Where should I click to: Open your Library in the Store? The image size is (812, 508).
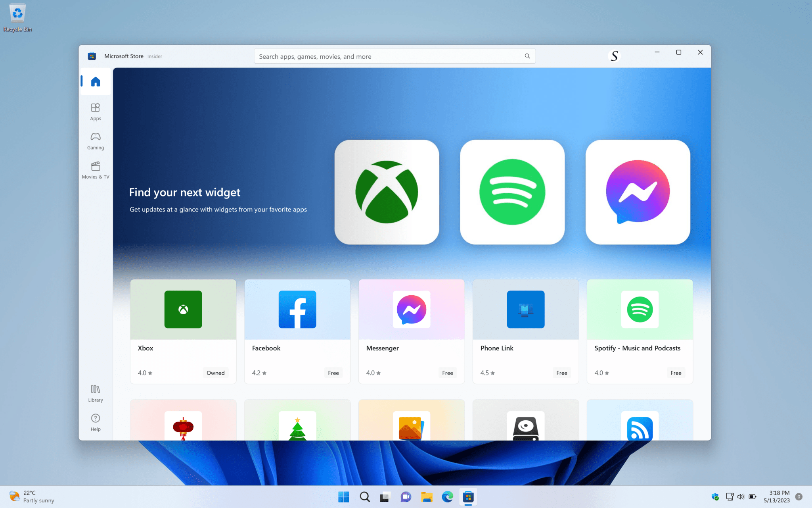pos(95,393)
